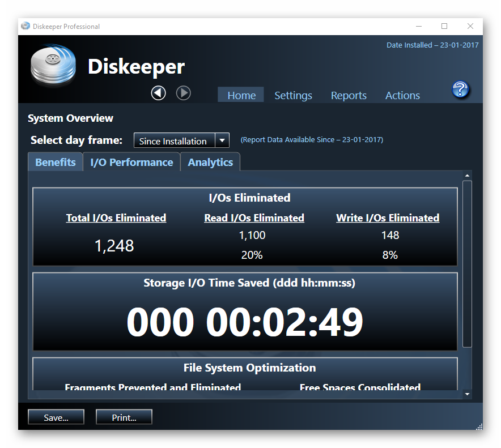Open help with the question mark icon
The width and height of the screenshot is (501, 448).
[460, 89]
